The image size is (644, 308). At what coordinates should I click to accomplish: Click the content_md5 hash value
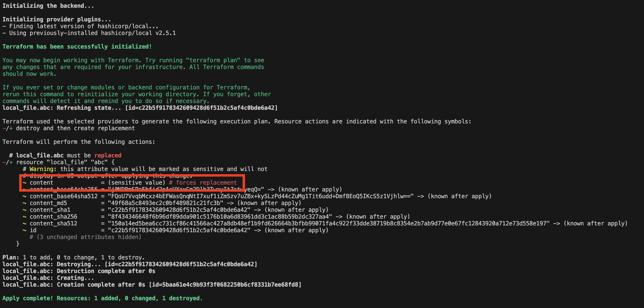[x=166, y=203]
